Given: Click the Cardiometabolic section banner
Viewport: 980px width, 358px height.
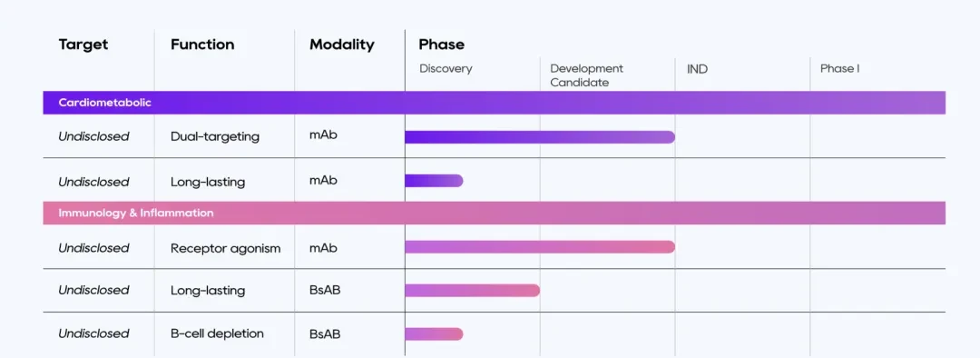Looking at the screenshot, I should (494, 103).
